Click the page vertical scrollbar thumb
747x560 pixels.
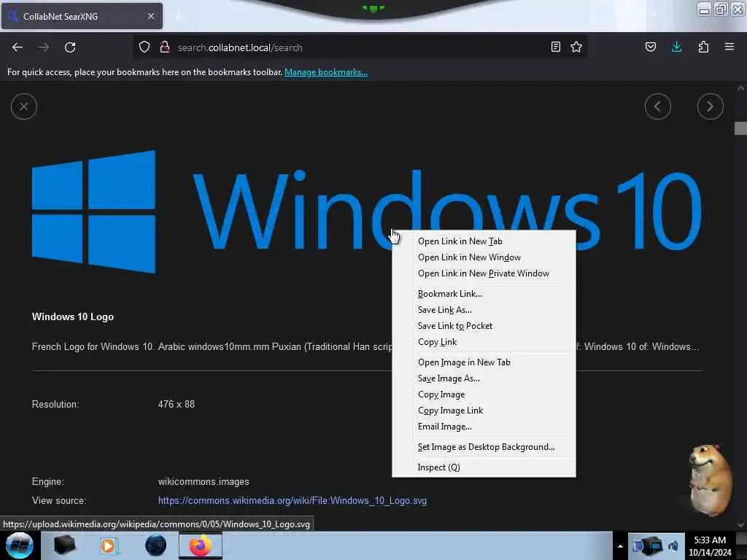tap(740, 128)
